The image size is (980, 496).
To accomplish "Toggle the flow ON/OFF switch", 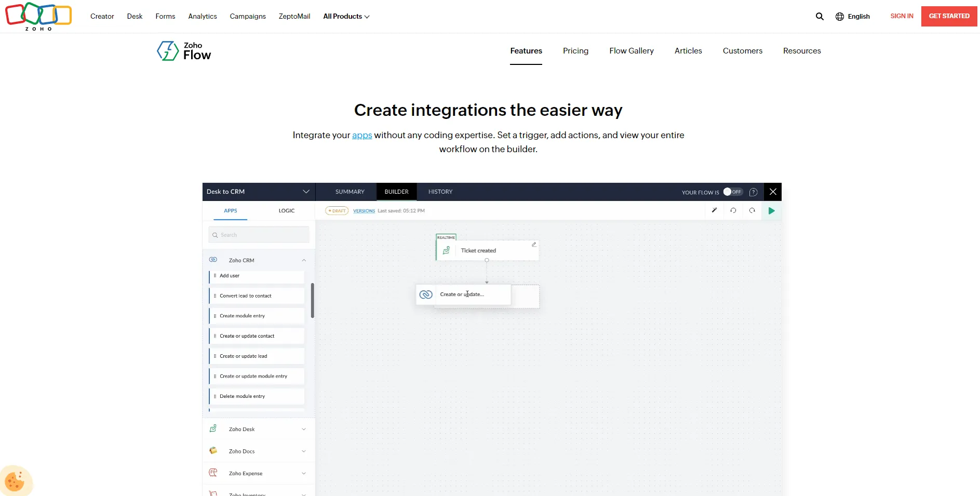I will click(x=733, y=192).
